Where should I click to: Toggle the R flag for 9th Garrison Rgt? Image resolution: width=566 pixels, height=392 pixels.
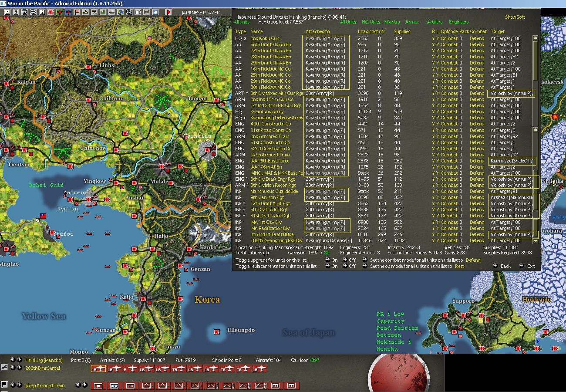(x=433, y=197)
